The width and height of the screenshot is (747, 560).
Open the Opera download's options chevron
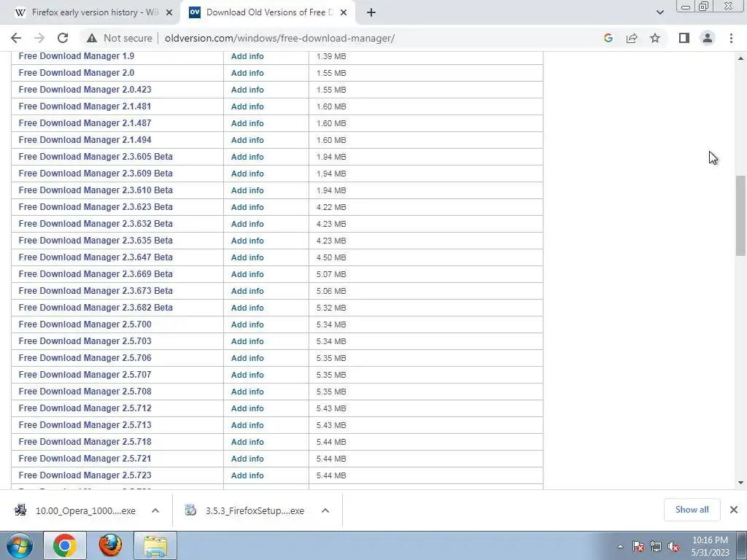coord(155,510)
